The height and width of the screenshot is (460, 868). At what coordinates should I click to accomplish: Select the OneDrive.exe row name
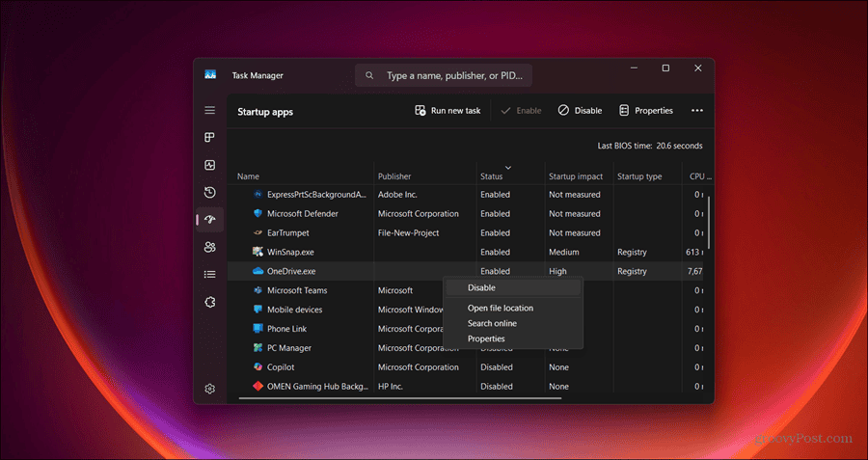click(291, 271)
